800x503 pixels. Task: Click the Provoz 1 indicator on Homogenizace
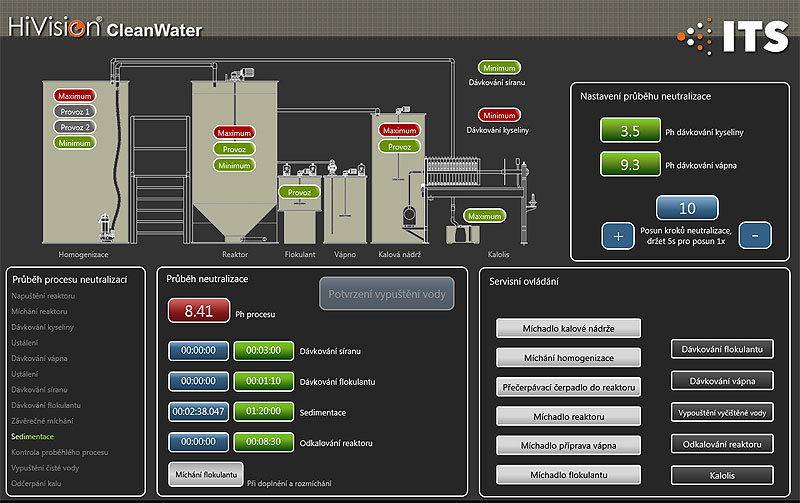click(x=75, y=112)
